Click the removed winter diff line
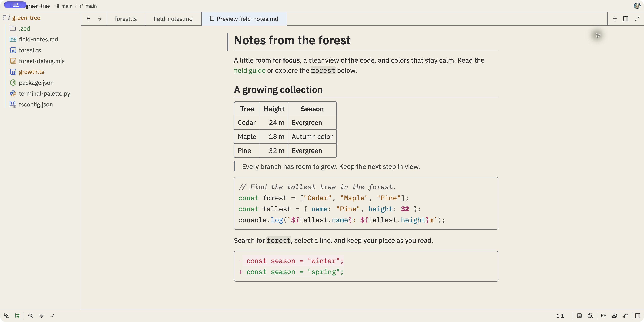The height and width of the screenshot is (322, 644). 291,261
